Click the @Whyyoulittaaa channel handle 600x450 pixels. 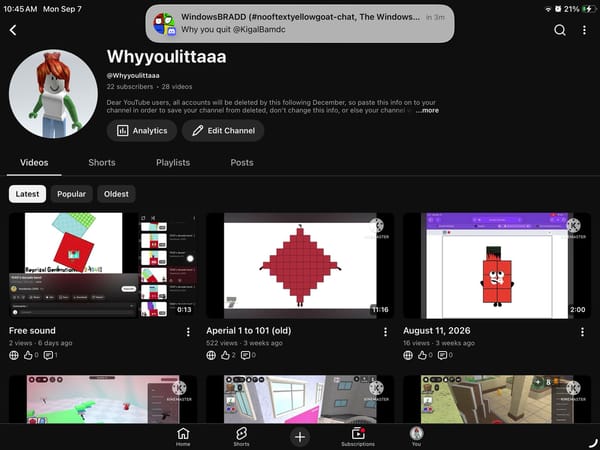pos(133,75)
